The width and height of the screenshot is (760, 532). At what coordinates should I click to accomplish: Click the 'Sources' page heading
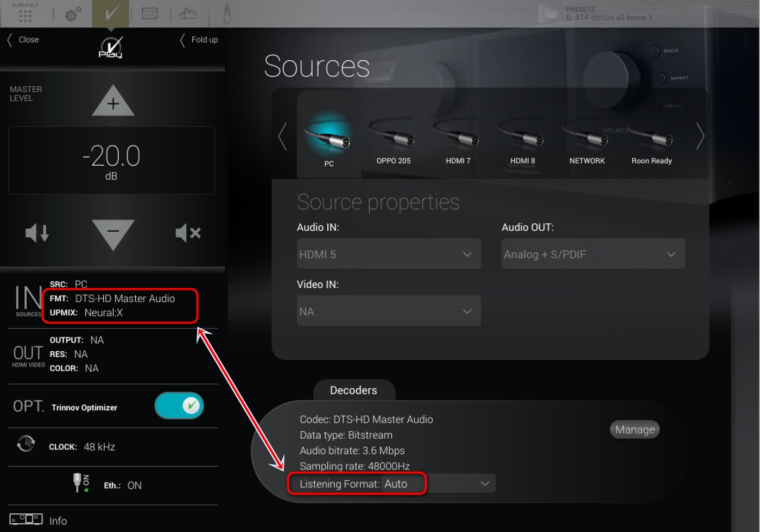coord(317,67)
